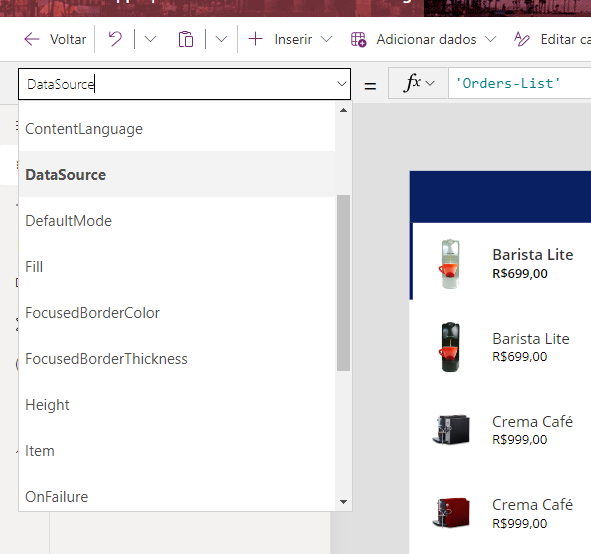Select the FocusedBorderColor property

click(x=177, y=313)
